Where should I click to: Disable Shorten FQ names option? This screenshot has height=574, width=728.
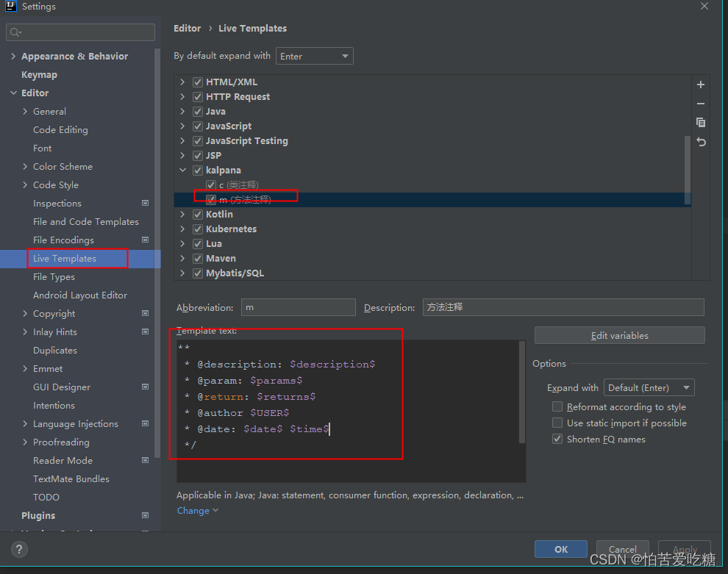point(557,439)
